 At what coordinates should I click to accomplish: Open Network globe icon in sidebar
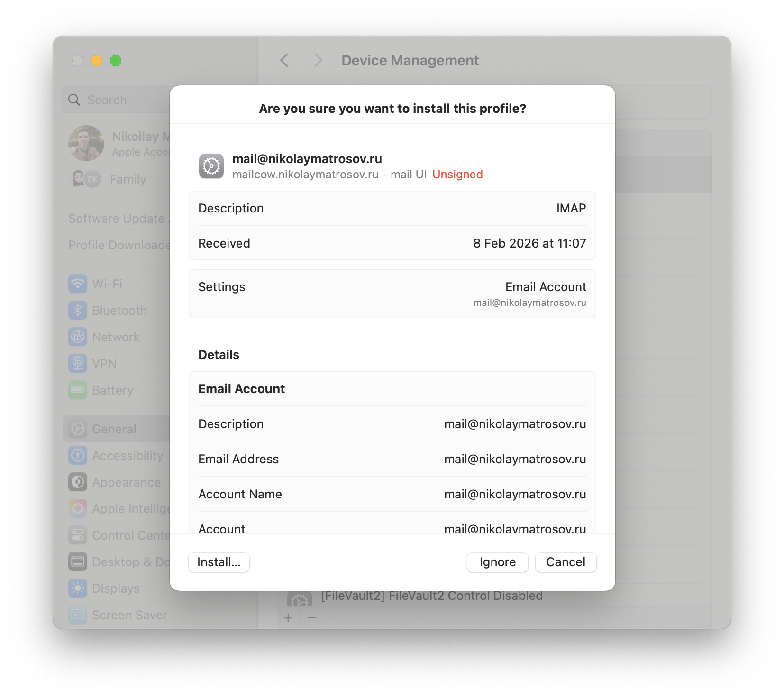coord(78,337)
